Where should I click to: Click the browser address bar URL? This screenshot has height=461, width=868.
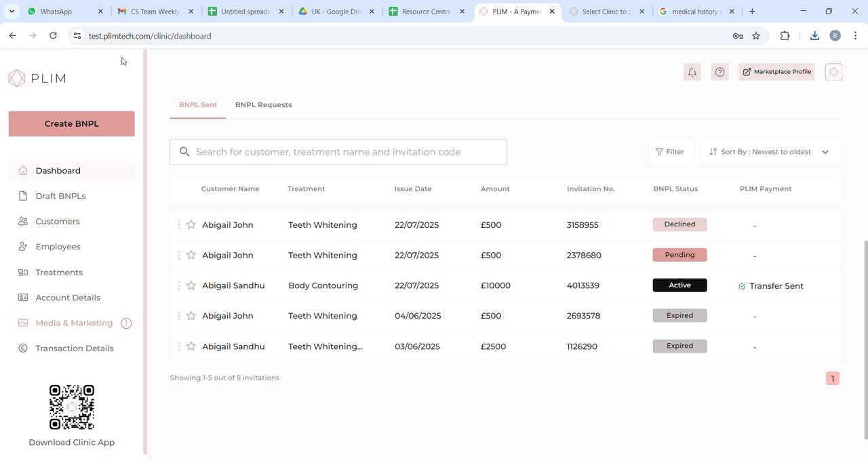(x=150, y=36)
